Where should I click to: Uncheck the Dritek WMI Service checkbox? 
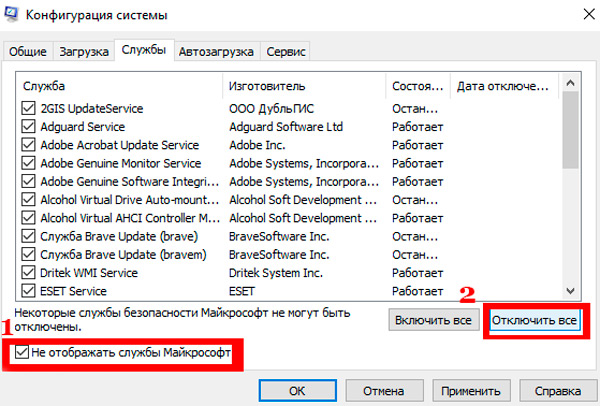pyautogui.click(x=28, y=272)
